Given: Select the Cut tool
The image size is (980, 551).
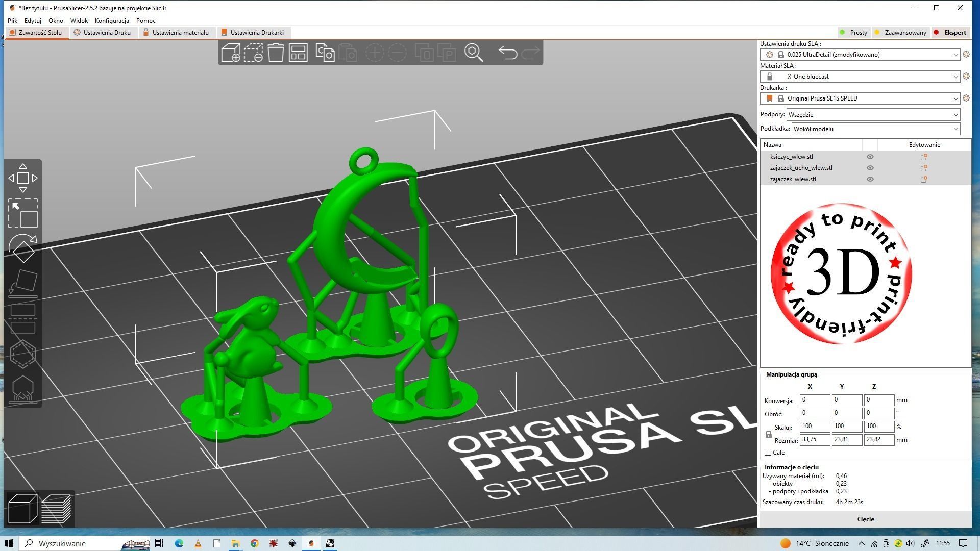Looking at the screenshot, I should tap(23, 319).
